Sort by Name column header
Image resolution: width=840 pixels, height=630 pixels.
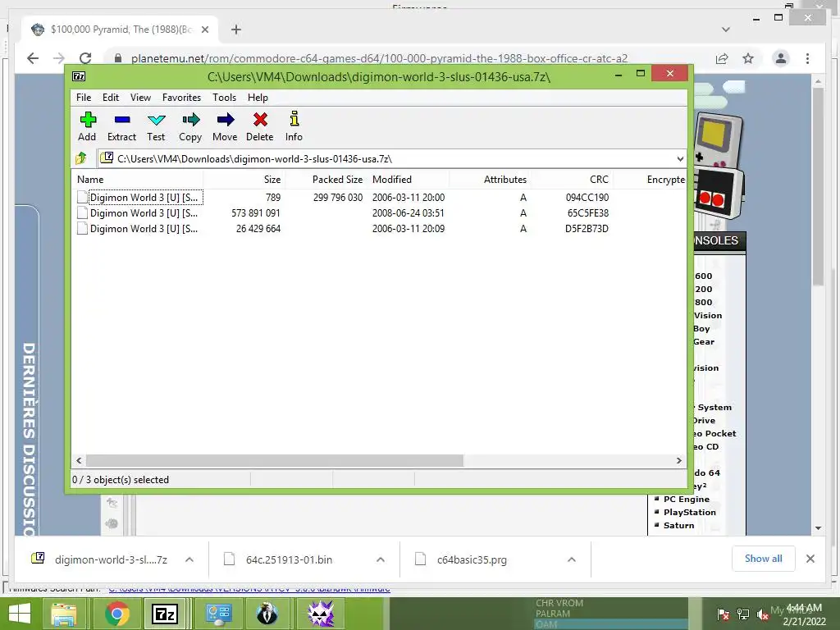[x=138, y=180]
